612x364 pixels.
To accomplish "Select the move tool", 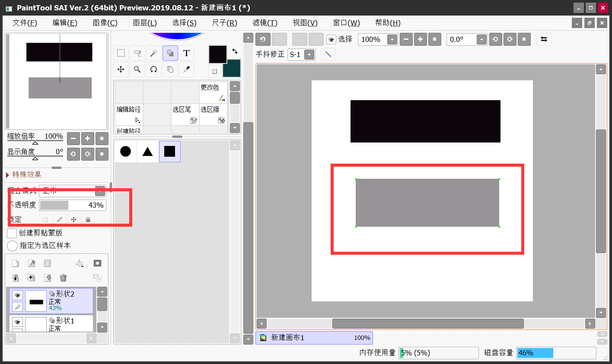I will point(121,70).
